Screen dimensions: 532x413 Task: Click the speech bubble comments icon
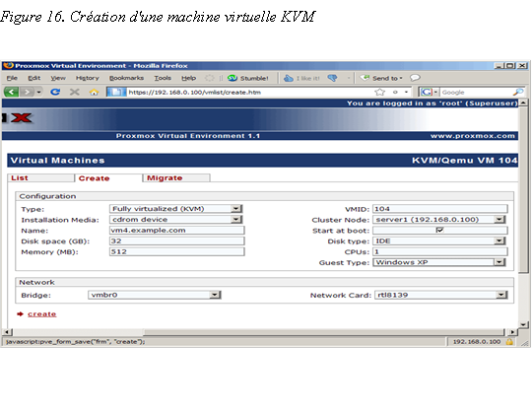point(415,78)
